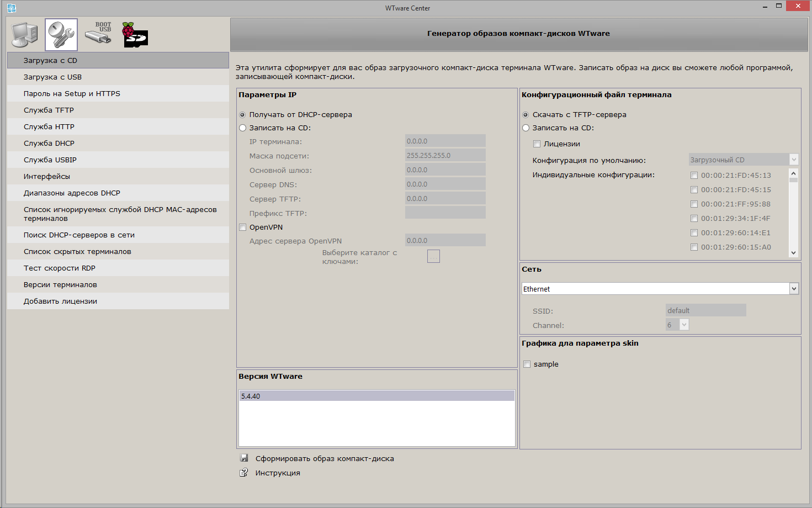Tick the 'sample' skin graphics checkbox

point(527,364)
